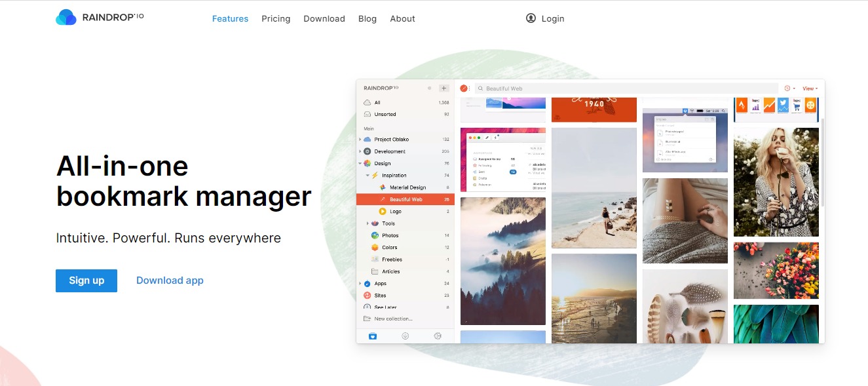Click the Material Design pinwheel icon
The height and width of the screenshot is (386, 868).
(x=383, y=187)
